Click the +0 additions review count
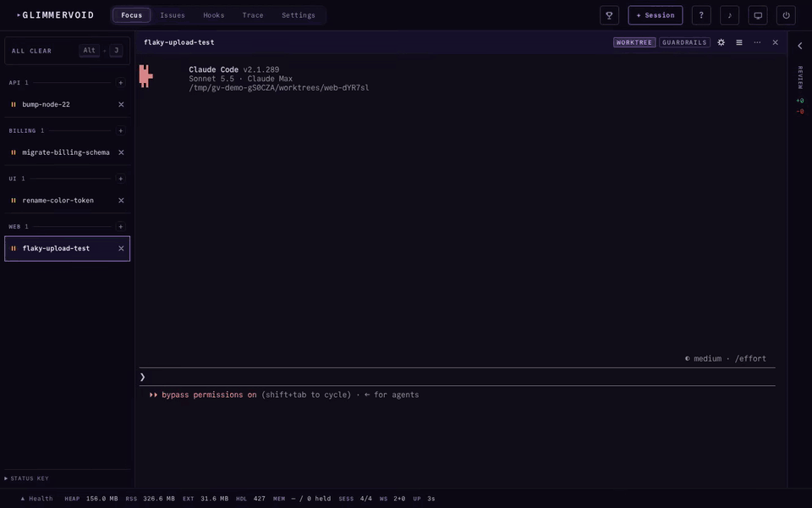 pyautogui.click(x=800, y=101)
